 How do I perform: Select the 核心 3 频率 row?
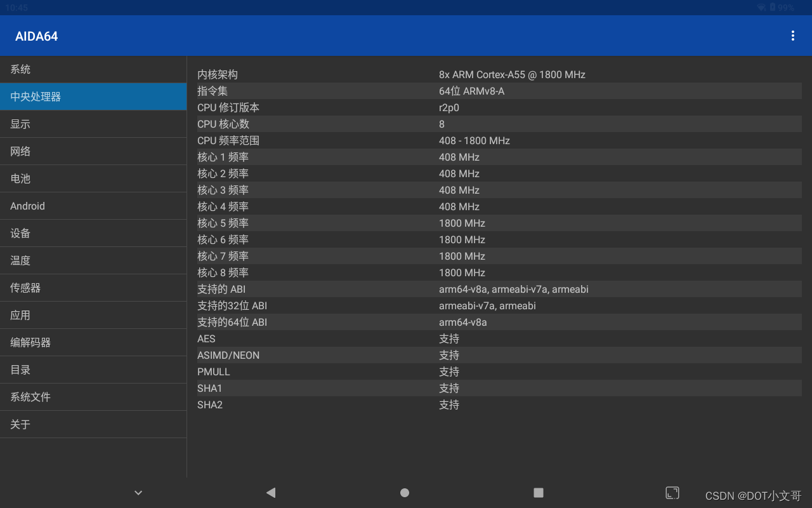pos(499,190)
